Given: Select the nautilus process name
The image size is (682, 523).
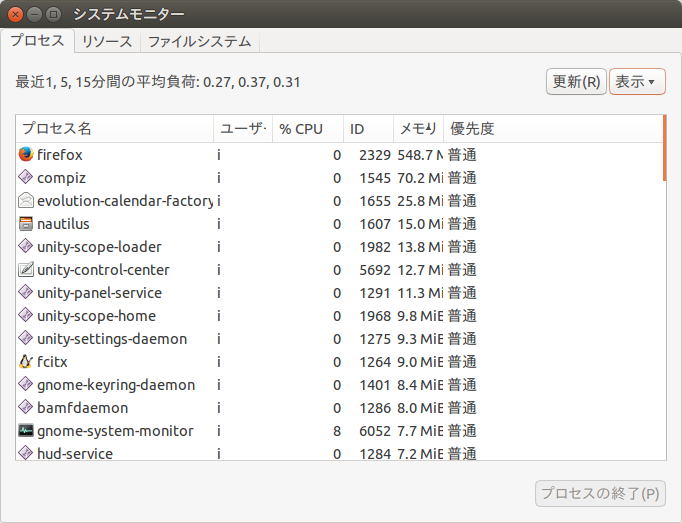Looking at the screenshot, I should pyautogui.click(x=63, y=224).
